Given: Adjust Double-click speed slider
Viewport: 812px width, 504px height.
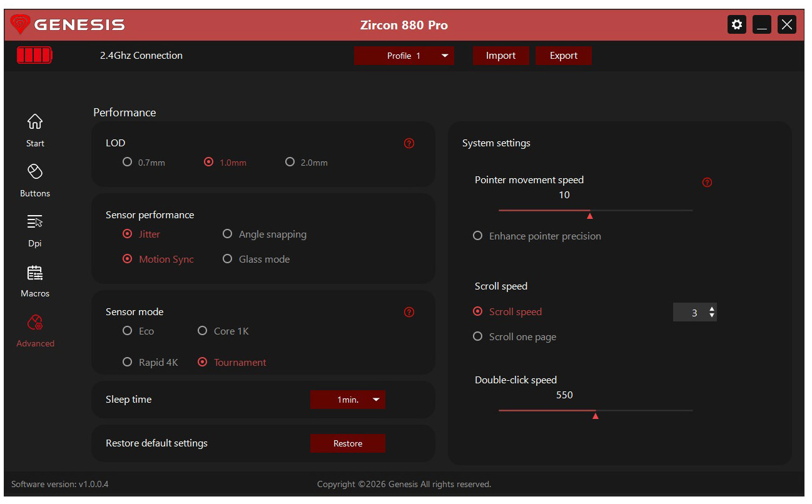Looking at the screenshot, I should click(x=595, y=415).
